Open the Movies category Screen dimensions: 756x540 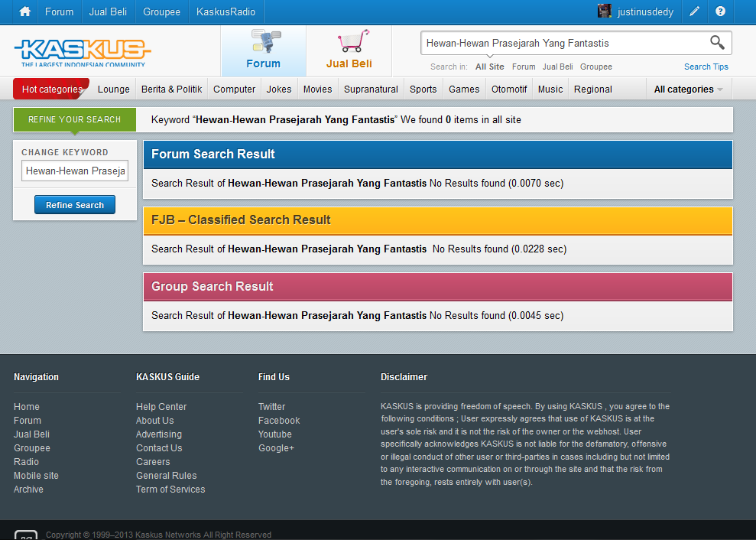[x=318, y=89]
